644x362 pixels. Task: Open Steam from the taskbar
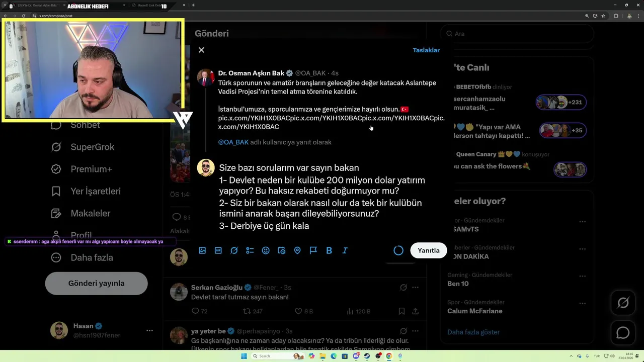[x=367, y=356]
